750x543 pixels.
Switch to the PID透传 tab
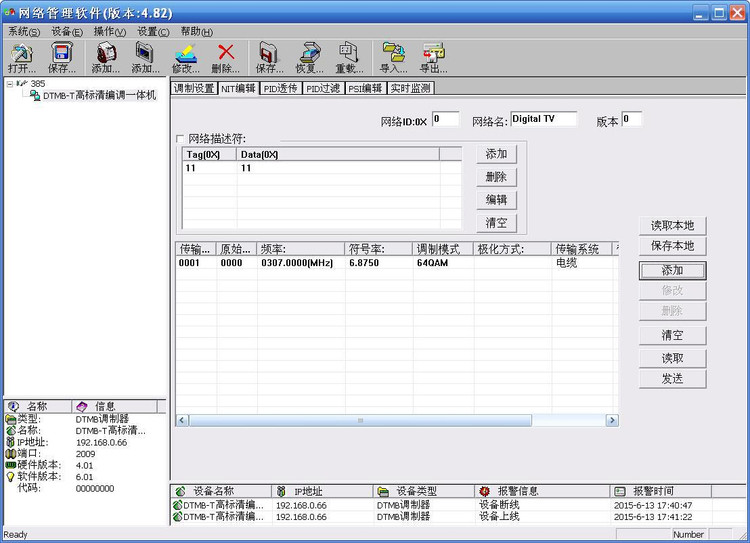click(280, 89)
